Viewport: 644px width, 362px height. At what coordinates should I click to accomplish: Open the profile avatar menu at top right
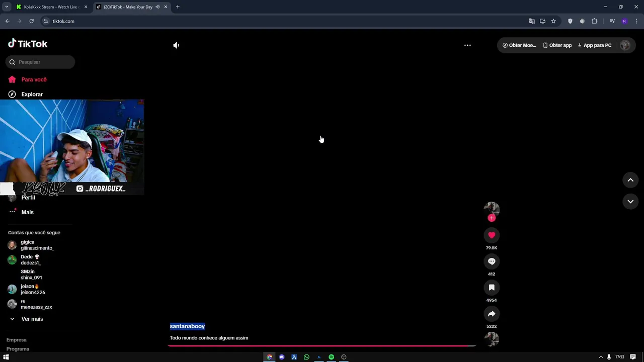[625, 45]
